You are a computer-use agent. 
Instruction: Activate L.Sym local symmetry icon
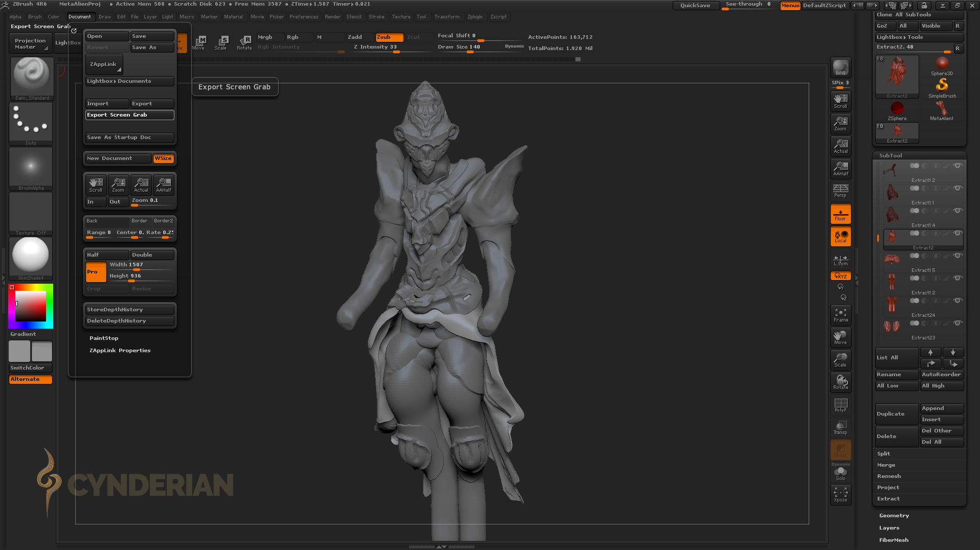[840, 261]
